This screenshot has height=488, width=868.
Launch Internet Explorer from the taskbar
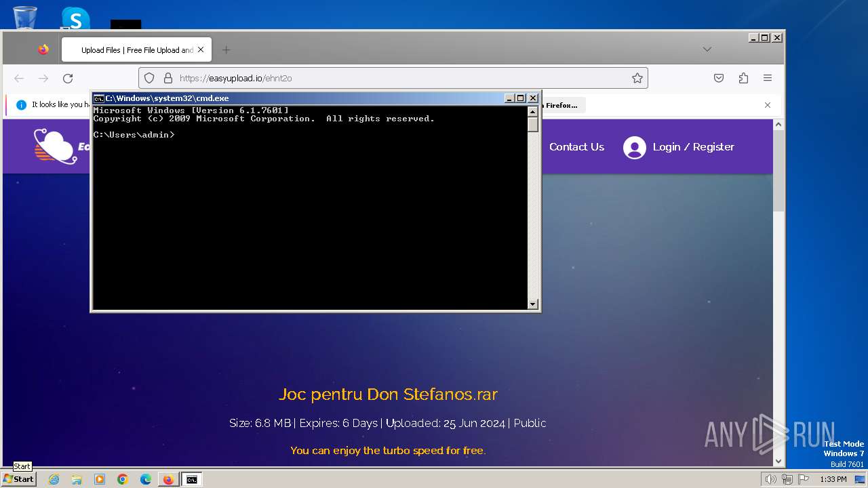[54, 479]
